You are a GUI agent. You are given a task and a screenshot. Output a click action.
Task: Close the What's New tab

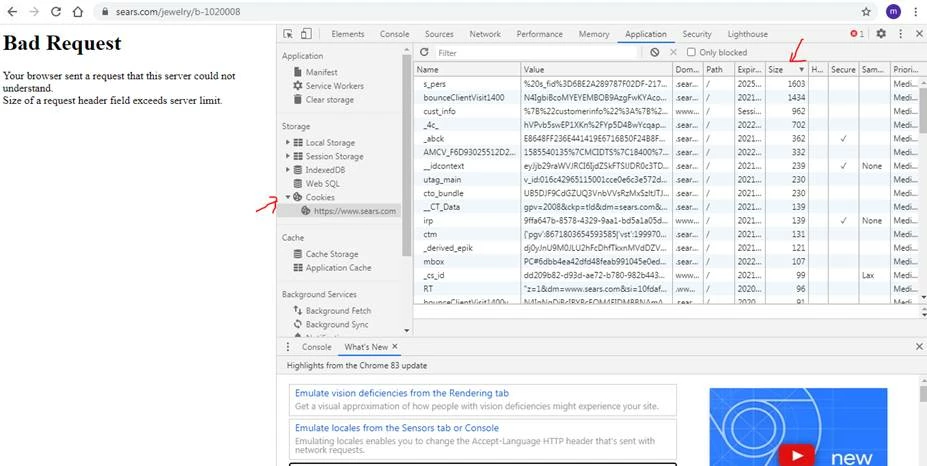395,347
